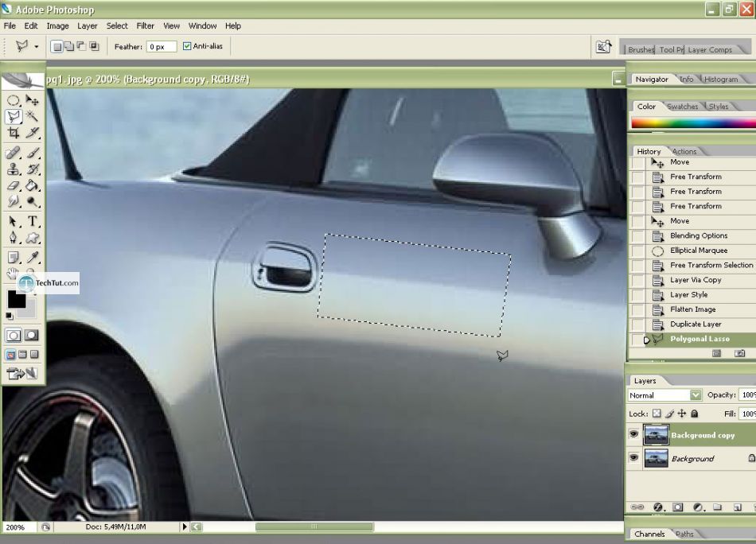Select the Custom Shape tool
The image size is (756, 544).
coord(32,238)
